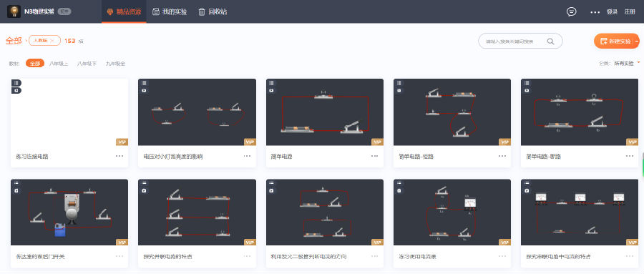Click the title 探究并联电路的特点
This screenshot has width=644, height=274.
click(x=167, y=257)
